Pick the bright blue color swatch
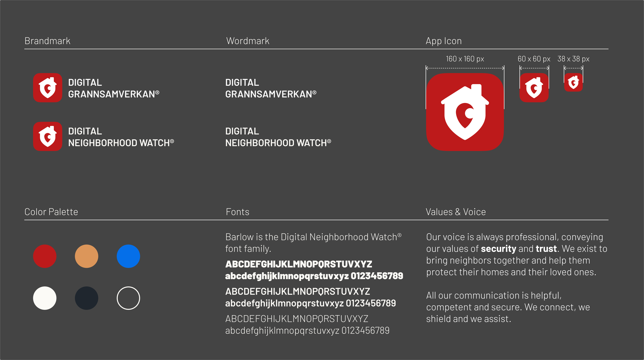Viewport: 644px width, 360px height. point(128,256)
